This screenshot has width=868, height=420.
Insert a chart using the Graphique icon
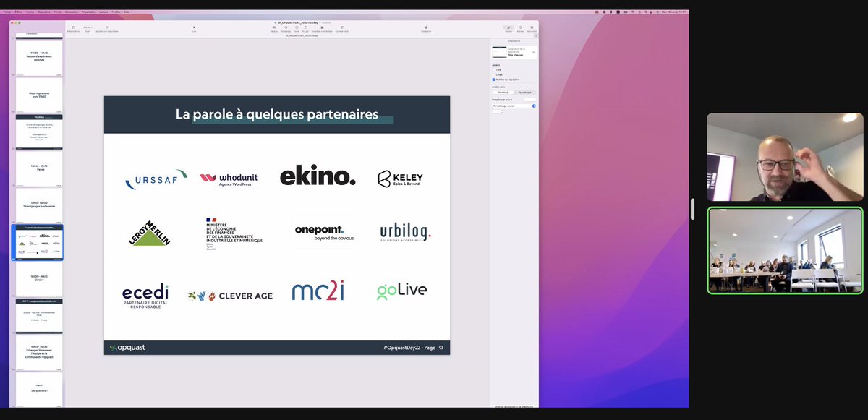(286, 29)
